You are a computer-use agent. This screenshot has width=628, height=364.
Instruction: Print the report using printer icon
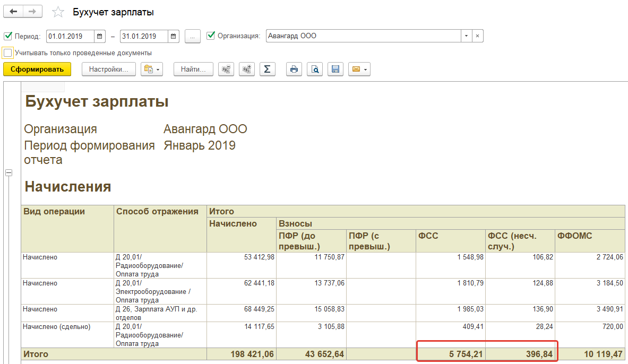pyautogui.click(x=294, y=70)
